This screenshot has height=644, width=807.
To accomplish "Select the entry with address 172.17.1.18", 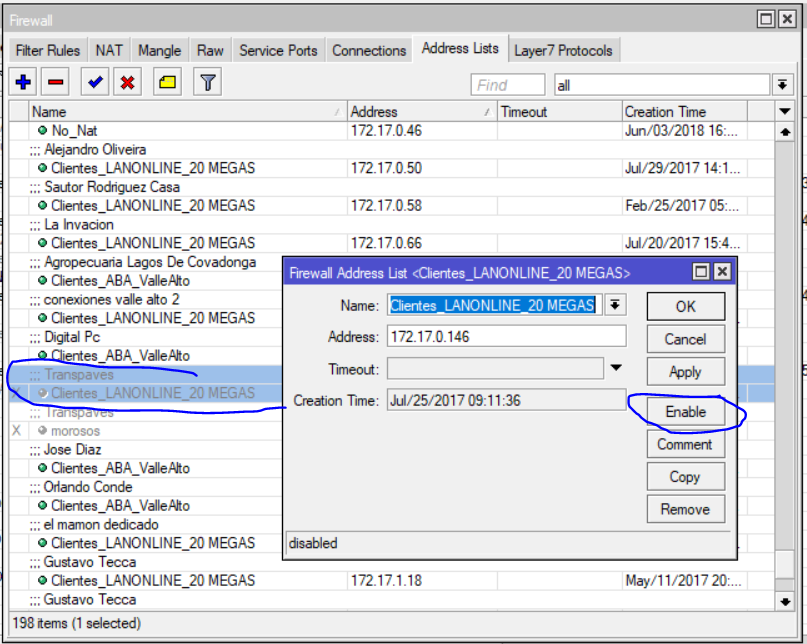I will (391, 581).
